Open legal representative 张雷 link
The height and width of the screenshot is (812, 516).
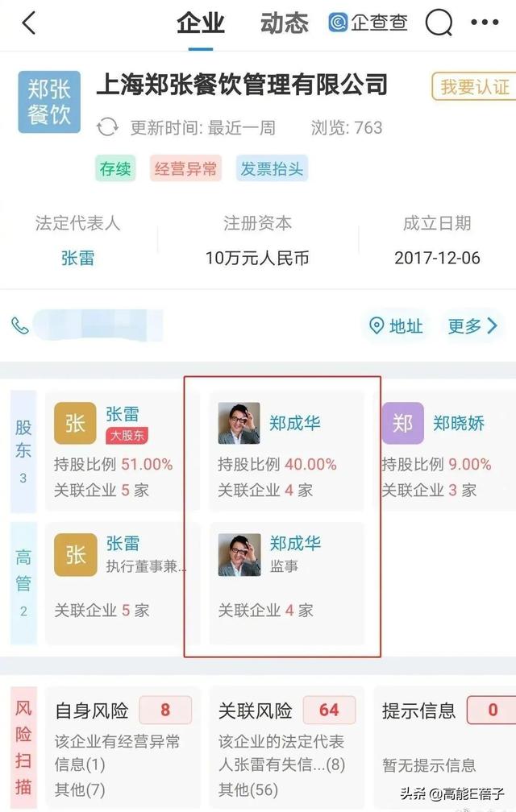pyautogui.click(x=77, y=258)
